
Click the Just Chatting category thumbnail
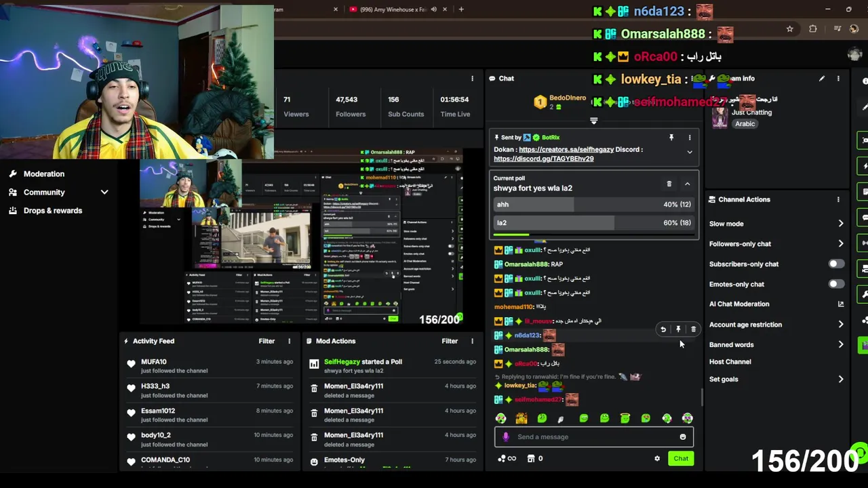point(719,117)
